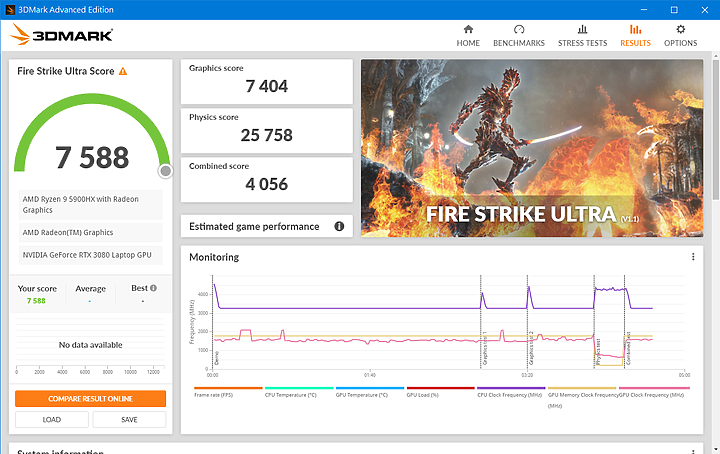
Task: Click the Combined score value 4 056
Action: (267, 184)
